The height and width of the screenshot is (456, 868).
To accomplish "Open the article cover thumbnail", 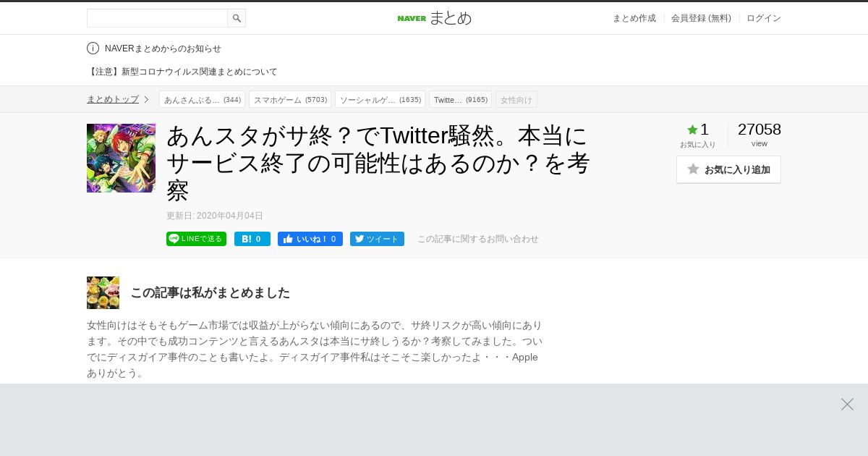I will pos(121,158).
